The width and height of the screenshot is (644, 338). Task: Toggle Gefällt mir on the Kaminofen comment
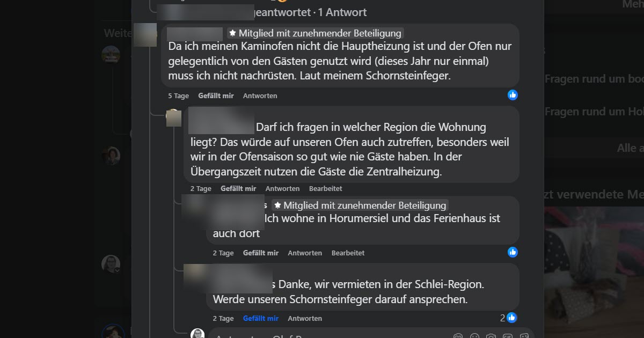[216, 95]
